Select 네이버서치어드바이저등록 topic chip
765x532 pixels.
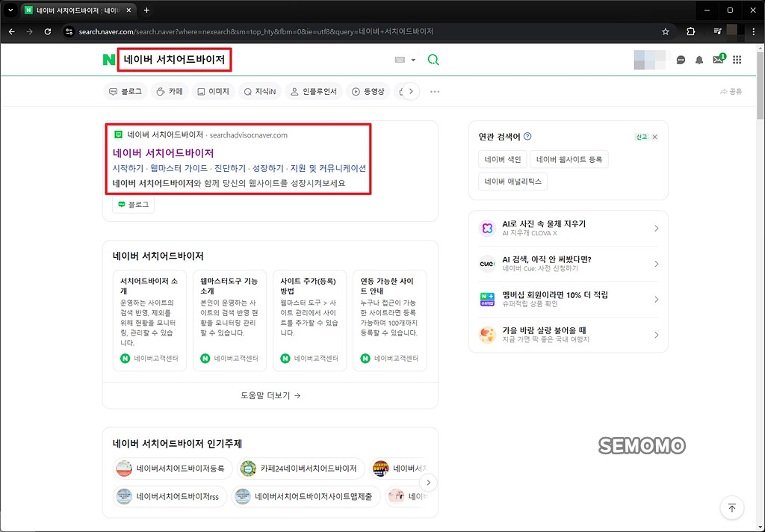(173, 468)
